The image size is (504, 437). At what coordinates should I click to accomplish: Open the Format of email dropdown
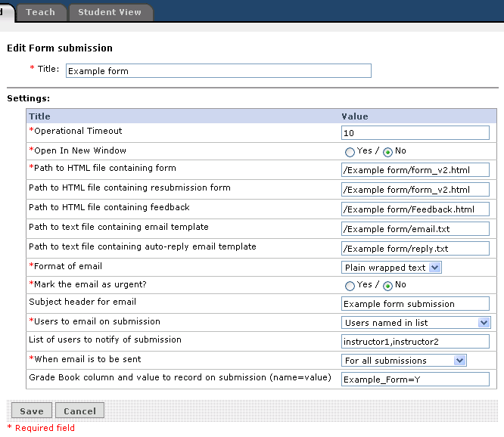(x=391, y=268)
